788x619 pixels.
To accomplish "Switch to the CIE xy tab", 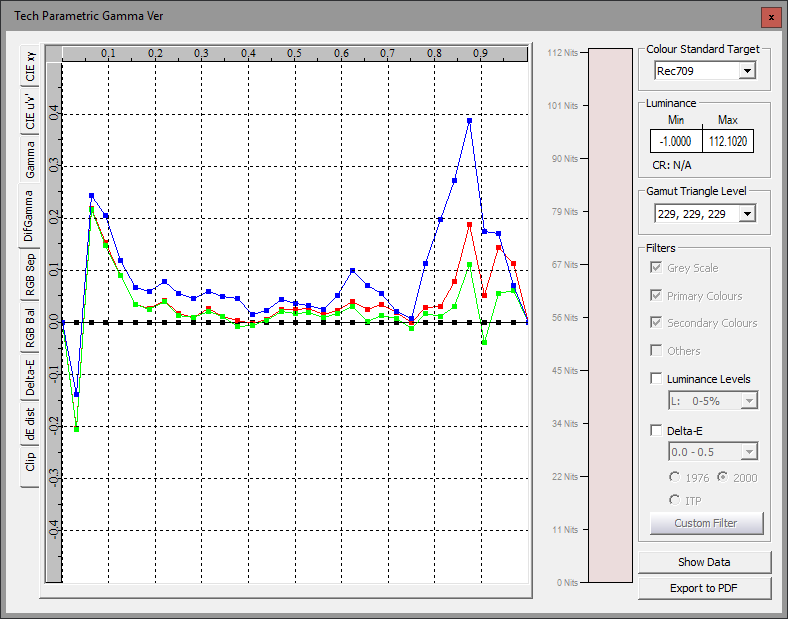I will point(30,66).
